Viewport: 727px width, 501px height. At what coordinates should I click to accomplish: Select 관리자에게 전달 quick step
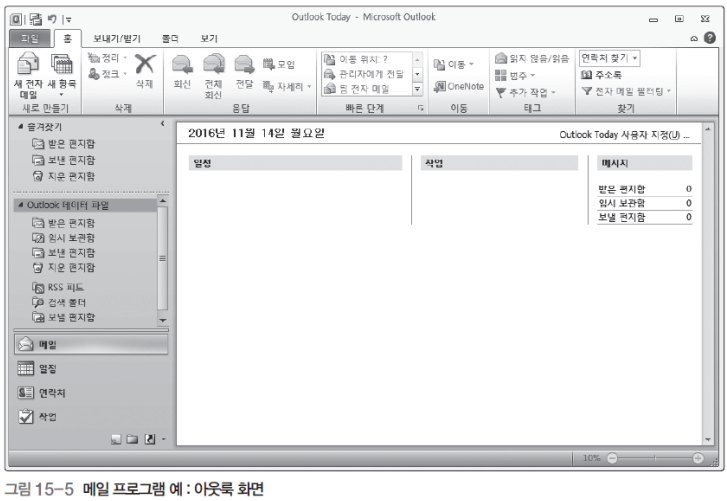point(364,74)
